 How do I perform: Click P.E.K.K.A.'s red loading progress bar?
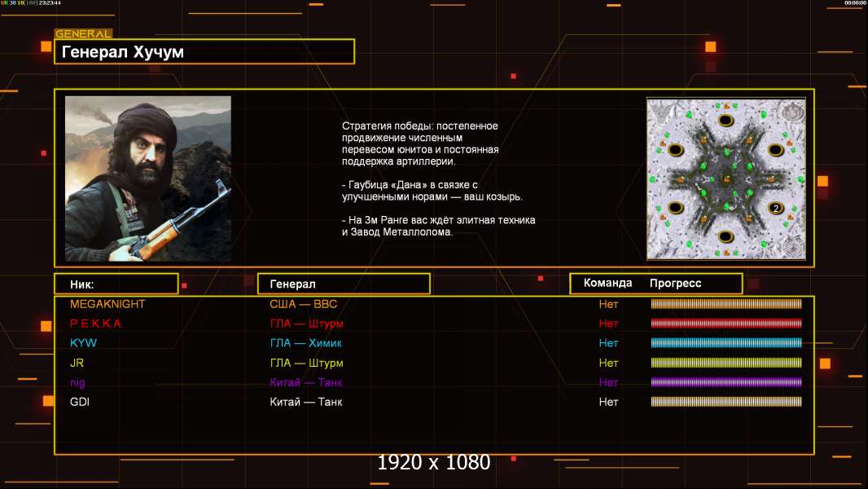726,324
